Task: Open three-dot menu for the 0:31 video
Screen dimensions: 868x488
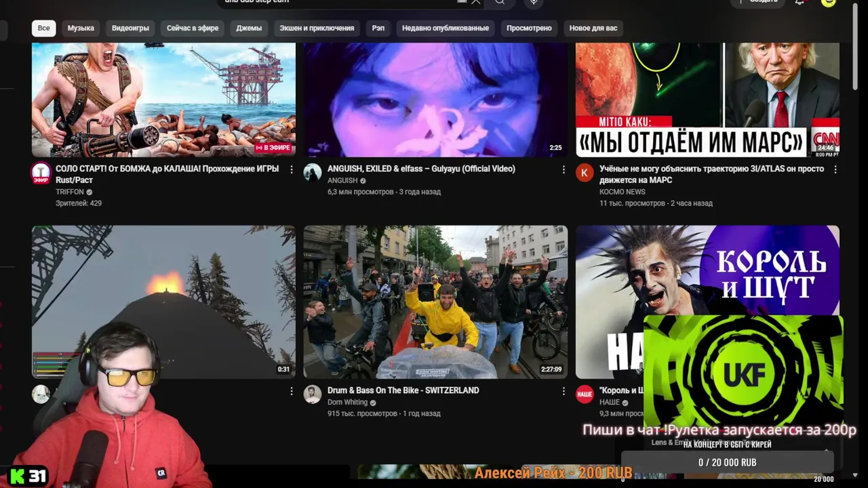Action: 292,391
